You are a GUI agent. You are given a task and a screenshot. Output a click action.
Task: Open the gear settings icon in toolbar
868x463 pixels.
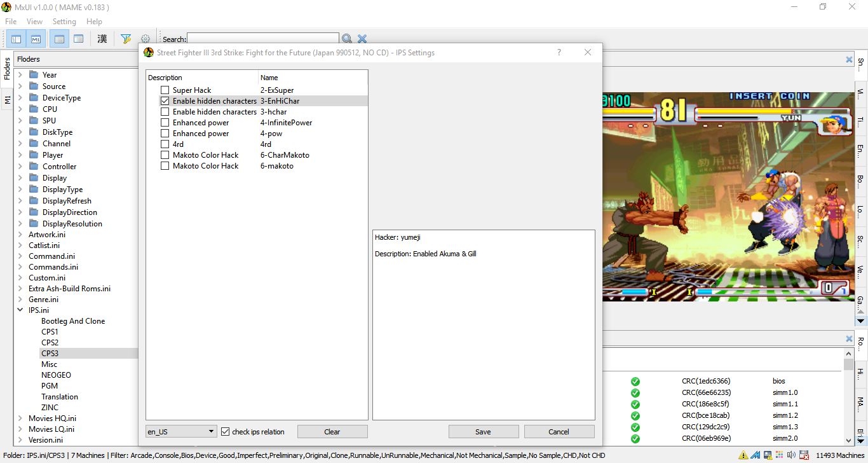click(146, 39)
